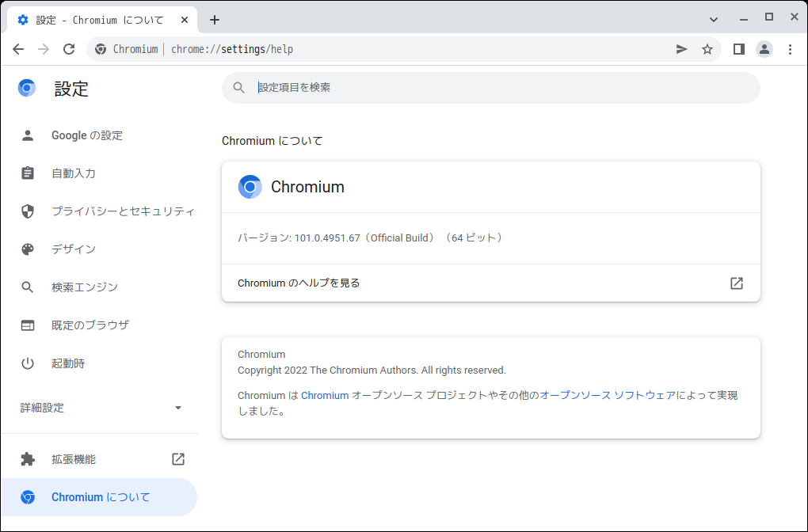Click the external link icon next to 拡張機能
The width and height of the screenshot is (808, 532).
click(178, 459)
